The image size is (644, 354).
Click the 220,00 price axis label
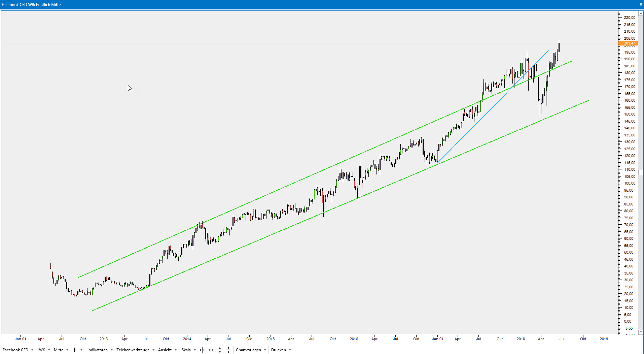[630, 18]
